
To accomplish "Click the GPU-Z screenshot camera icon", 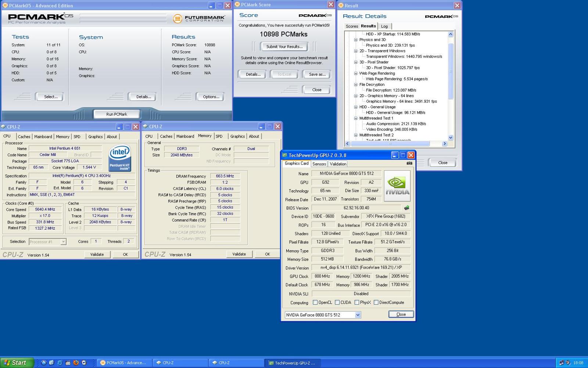I will point(409,163).
